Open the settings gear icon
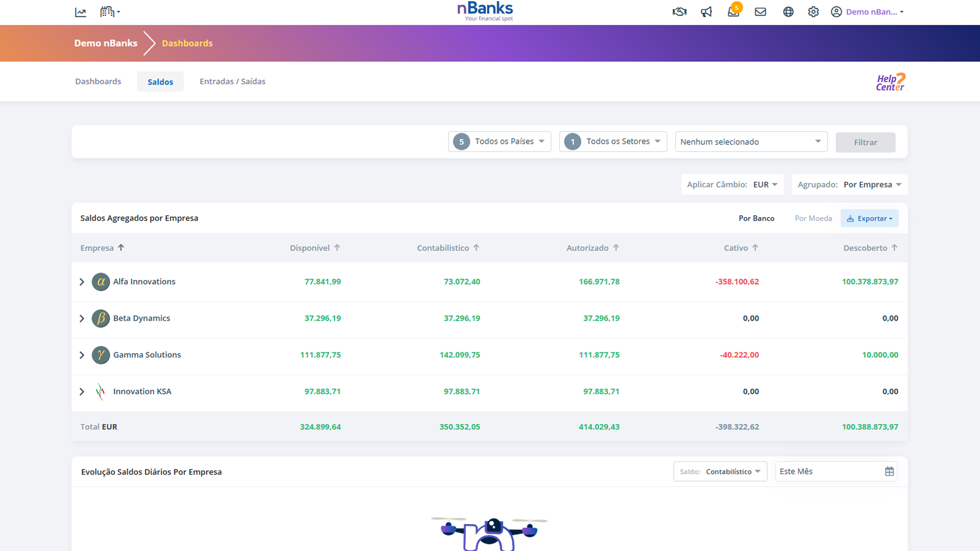 [813, 12]
